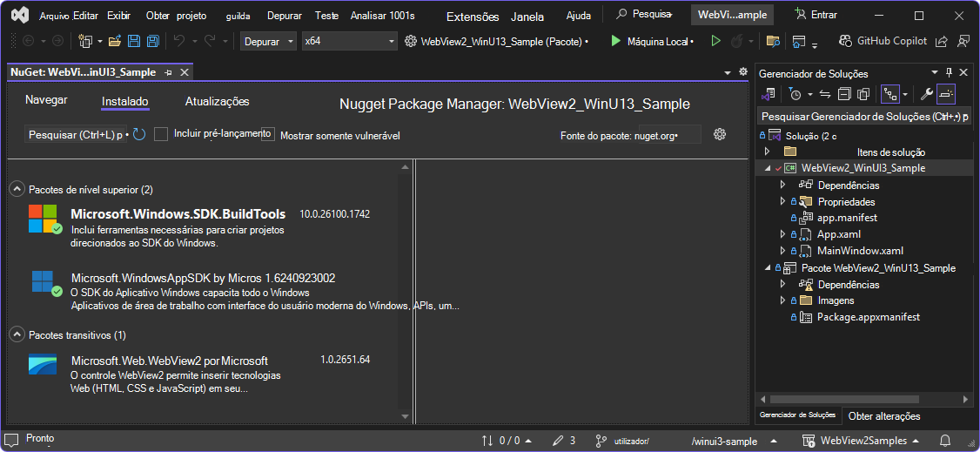The image size is (980, 452).
Task: Click the Share (Live Share) icon
Action: coord(941,41)
